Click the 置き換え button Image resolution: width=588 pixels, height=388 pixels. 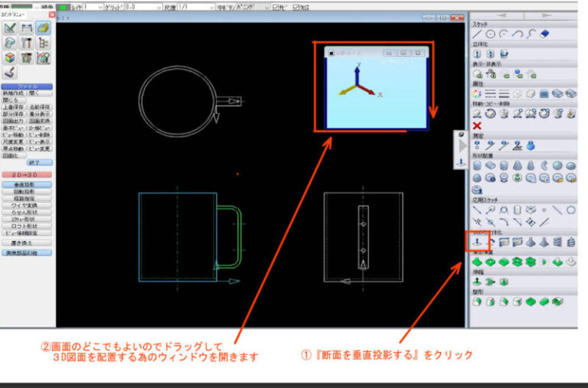point(27,243)
